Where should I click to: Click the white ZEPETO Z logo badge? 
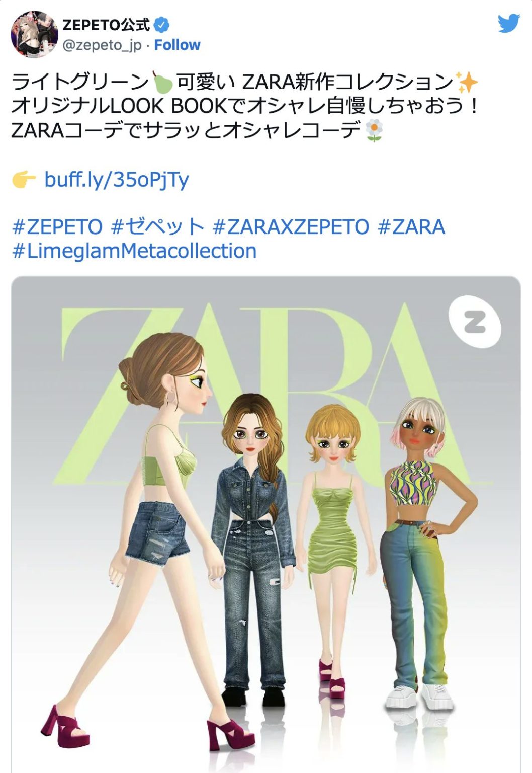[x=475, y=321]
